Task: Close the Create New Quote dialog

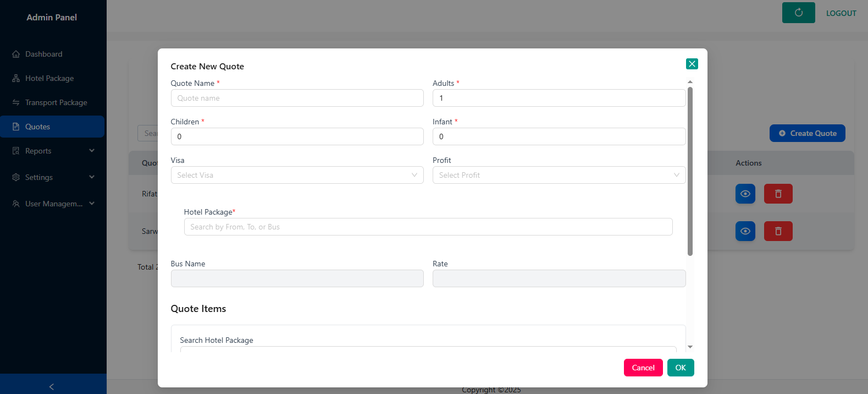Action: coord(692,64)
